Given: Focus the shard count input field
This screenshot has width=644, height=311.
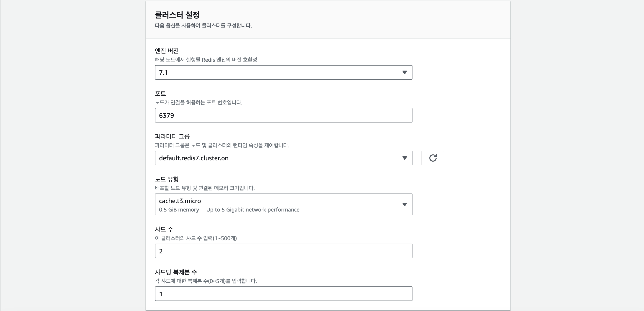Looking at the screenshot, I should [x=283, y=251].
